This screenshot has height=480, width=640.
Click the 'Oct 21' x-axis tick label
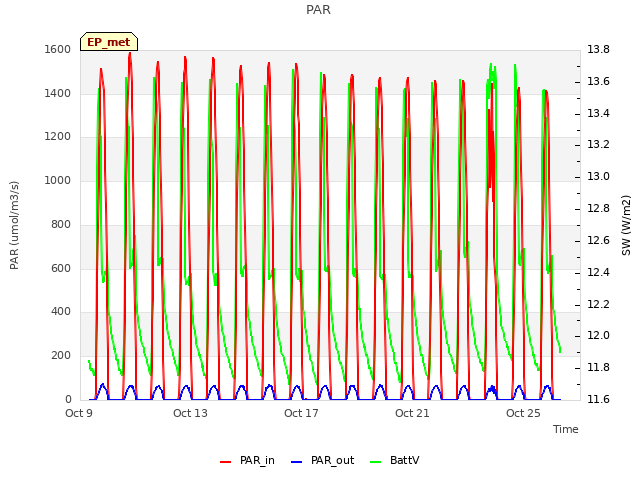(412, 413)
